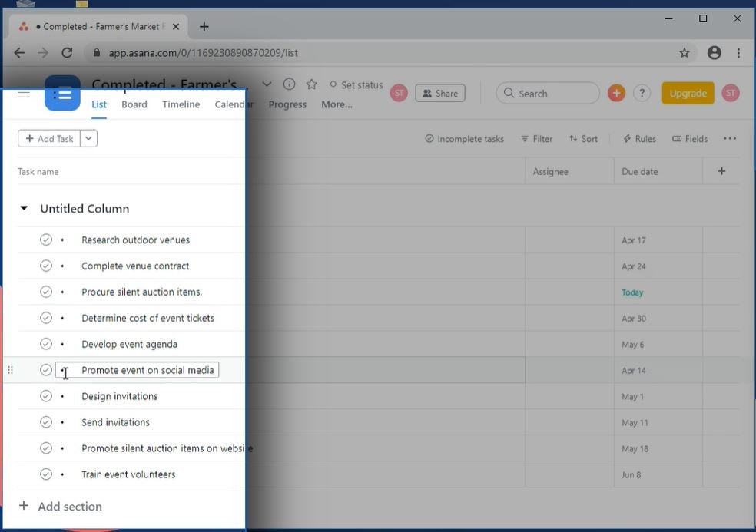Click the Task name column header
Viewport: 756px width, 532px height.
pos(38,171)
